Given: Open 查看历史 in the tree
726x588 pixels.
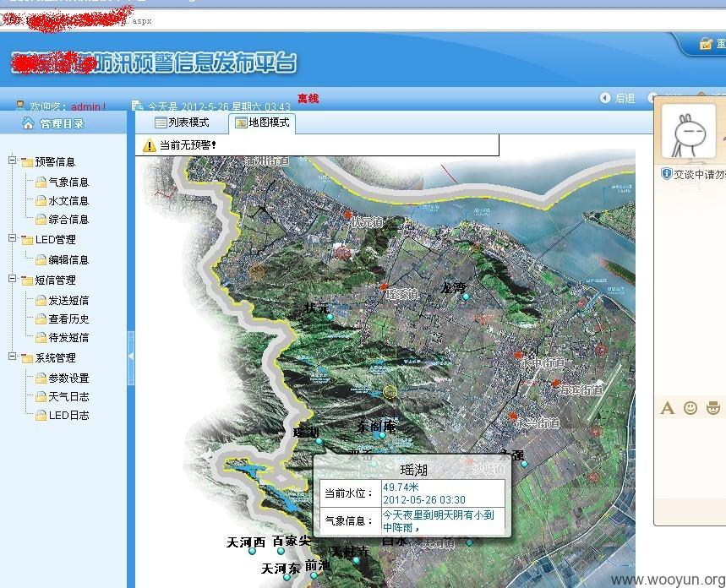Looking at the screenshot, I should pyautogui.click(x=68, y=319).
